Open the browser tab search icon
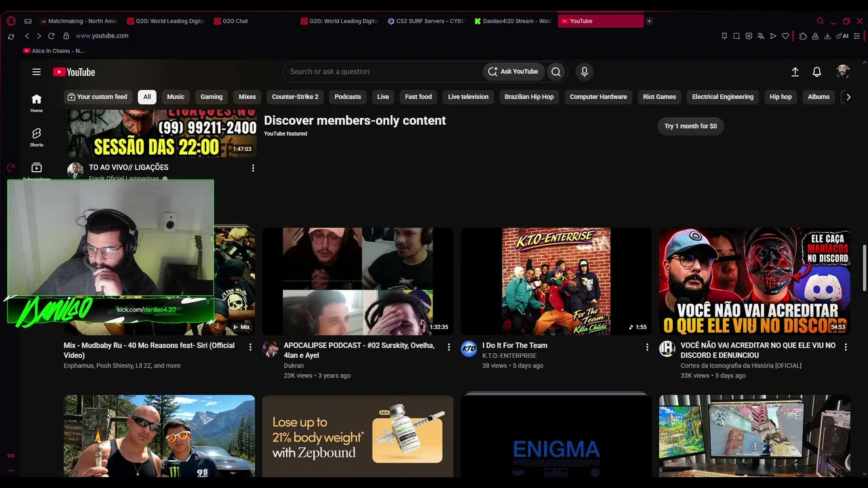 coord(820,21)
